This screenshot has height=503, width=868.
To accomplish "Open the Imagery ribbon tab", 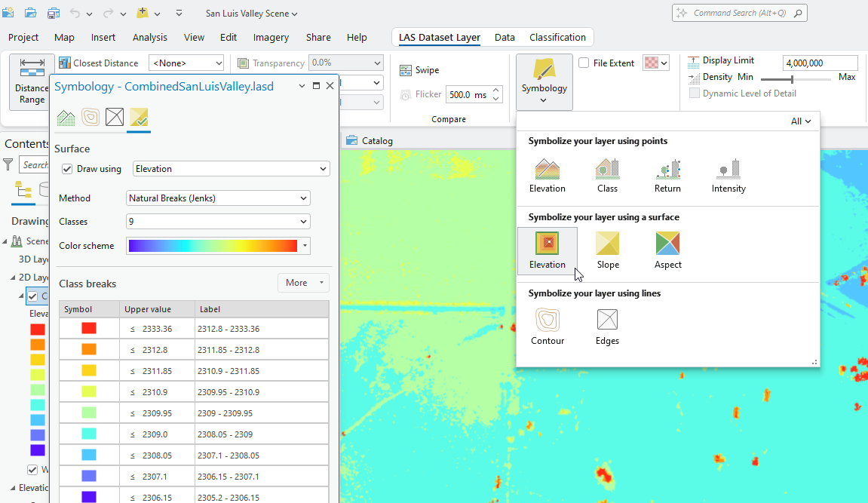I will coord(271,38).
